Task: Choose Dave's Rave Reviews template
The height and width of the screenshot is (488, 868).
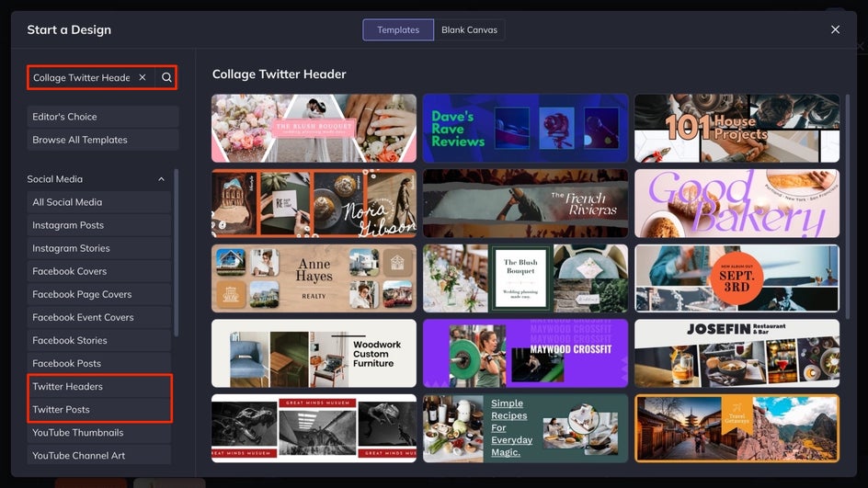Action: point(525,128)
